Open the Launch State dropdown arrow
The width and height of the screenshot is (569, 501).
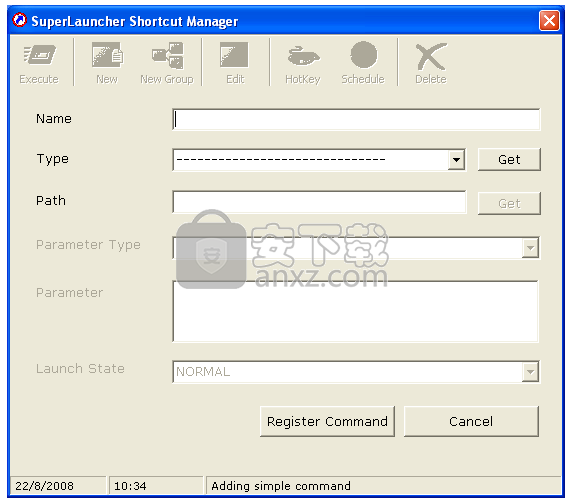click(x=530, y=372)
